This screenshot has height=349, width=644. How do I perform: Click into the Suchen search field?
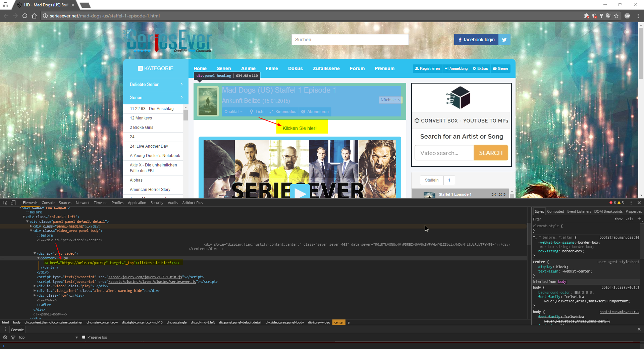tap(350, 40)
